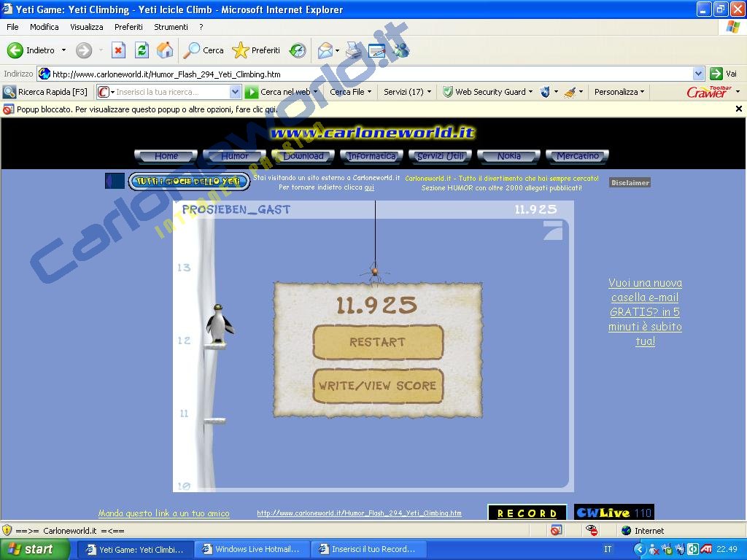Viewport: 747px width, 560px height.
Task: Click the Download site navigation button
Action: coord(303,156)
